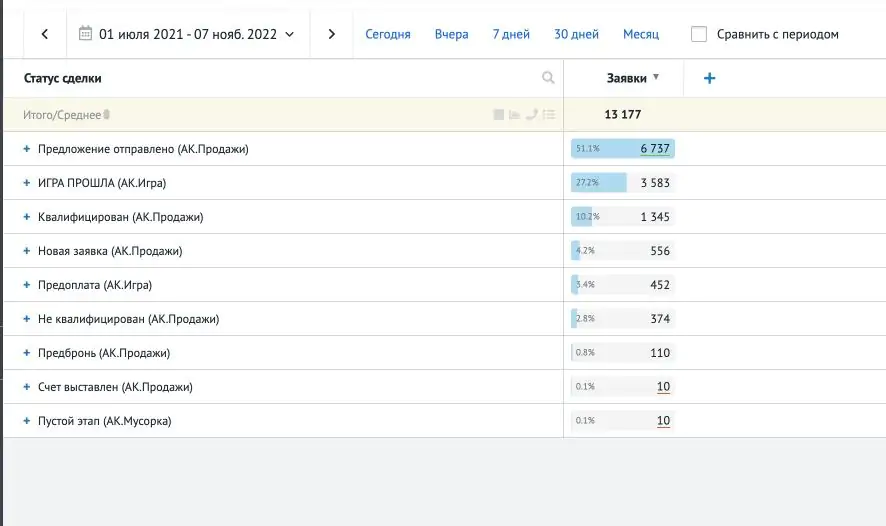
Task: Select Пустой этап (АК.Мусорка) text
Action: pos(105,421)
